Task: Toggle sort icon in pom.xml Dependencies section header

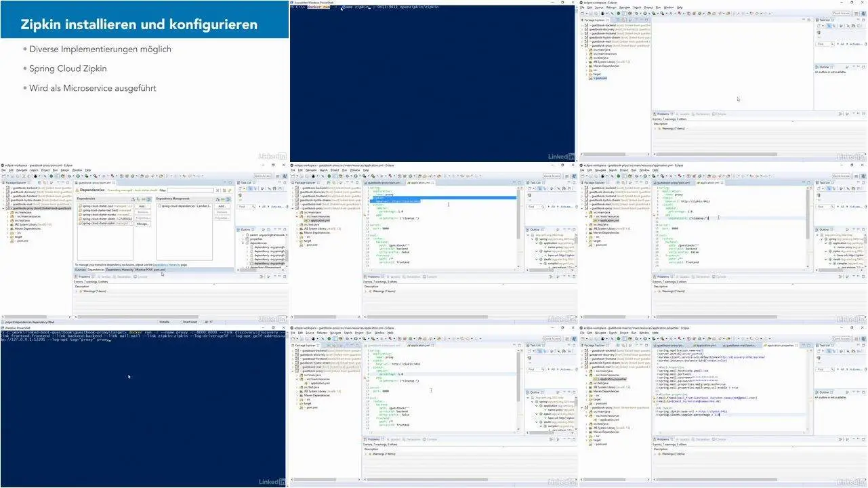Action: point(133,199)
